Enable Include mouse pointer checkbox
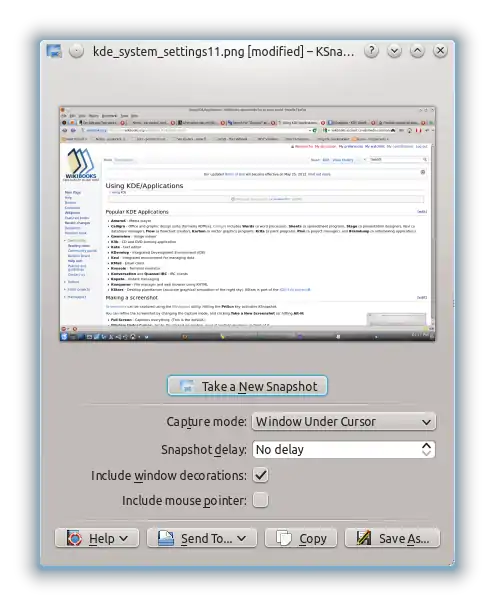The image size is (495, 606). [x=260, y=500]
